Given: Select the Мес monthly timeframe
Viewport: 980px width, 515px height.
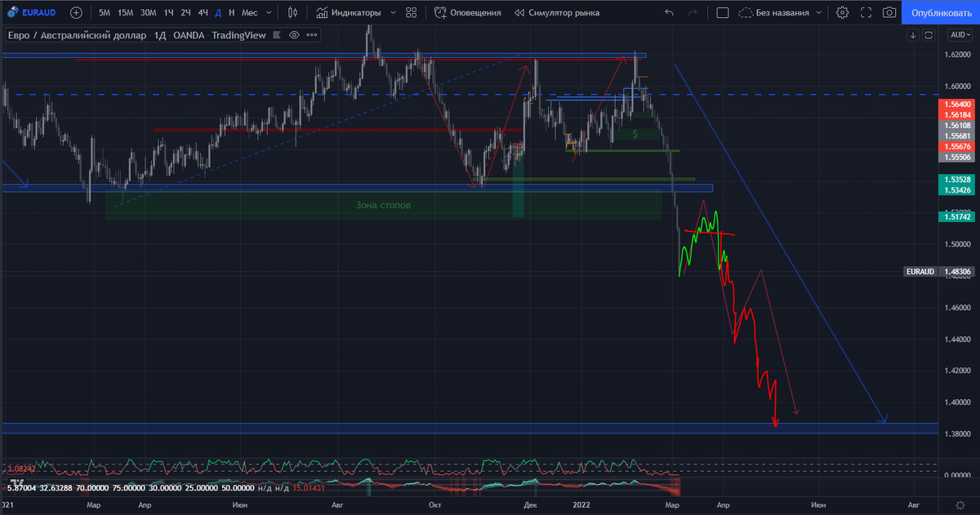Looking at the screenshot, I should click(249, 12).
